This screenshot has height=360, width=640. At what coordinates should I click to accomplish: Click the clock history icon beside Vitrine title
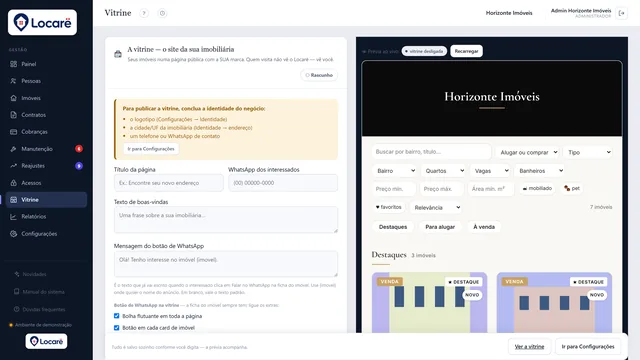[162, 13]
